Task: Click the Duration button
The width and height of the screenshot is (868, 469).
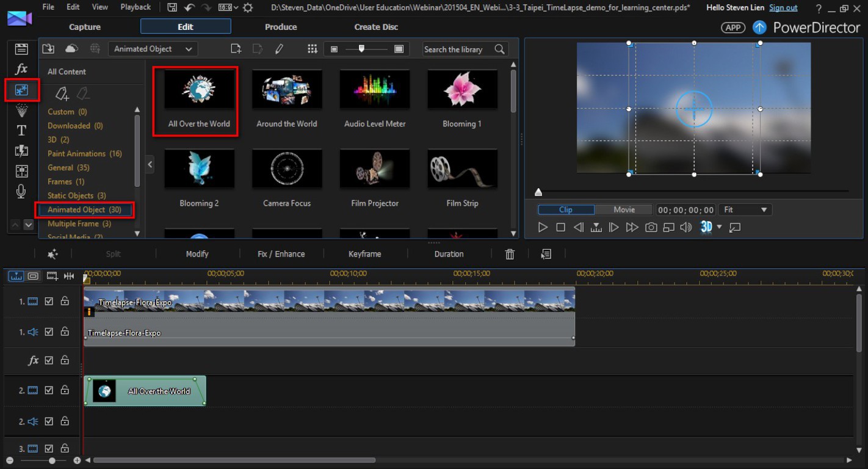Action: coord(449,254)
